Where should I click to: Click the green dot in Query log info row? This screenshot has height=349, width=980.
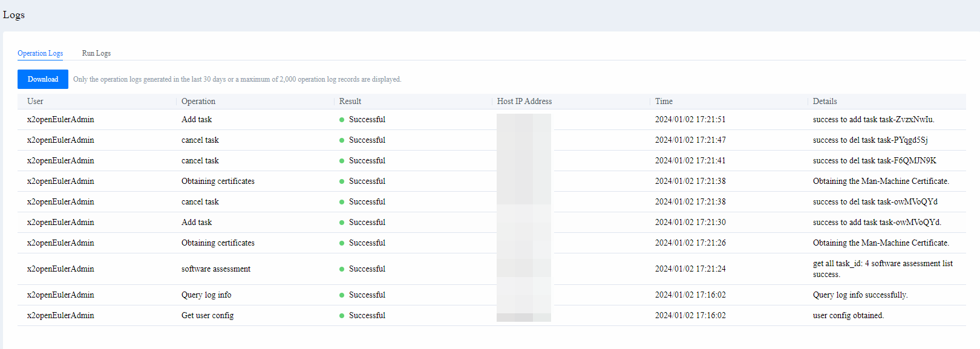(342, 295)
